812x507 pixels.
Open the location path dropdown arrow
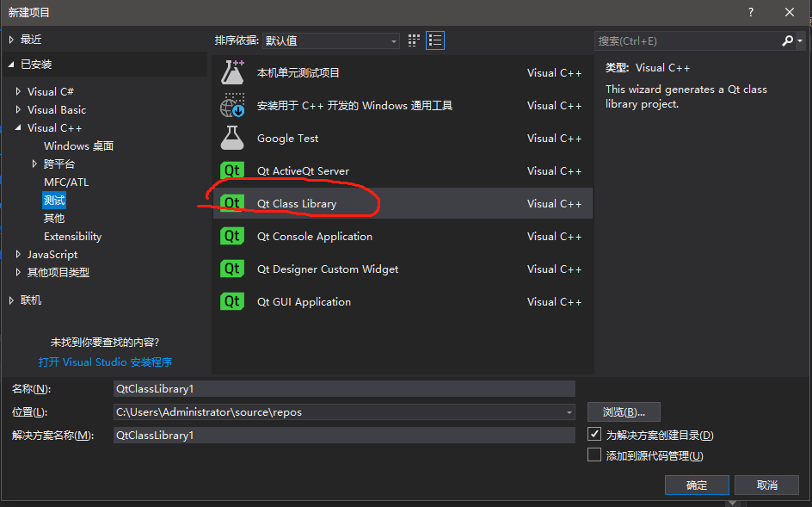569,412
